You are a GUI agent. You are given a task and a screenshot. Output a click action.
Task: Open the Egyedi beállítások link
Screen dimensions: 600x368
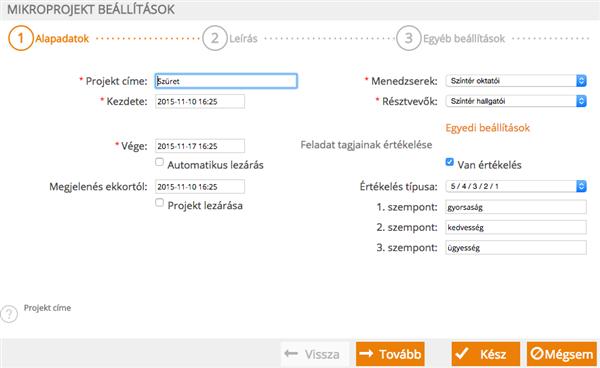tap(488, 128)
